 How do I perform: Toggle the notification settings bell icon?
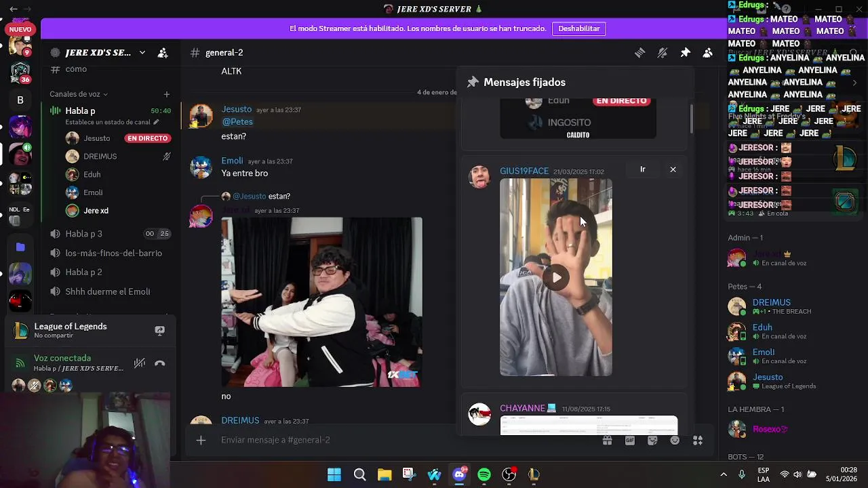point(663,53)
